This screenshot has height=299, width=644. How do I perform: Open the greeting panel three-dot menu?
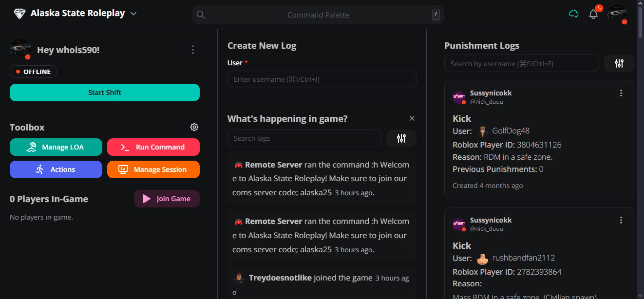point(193,50)
